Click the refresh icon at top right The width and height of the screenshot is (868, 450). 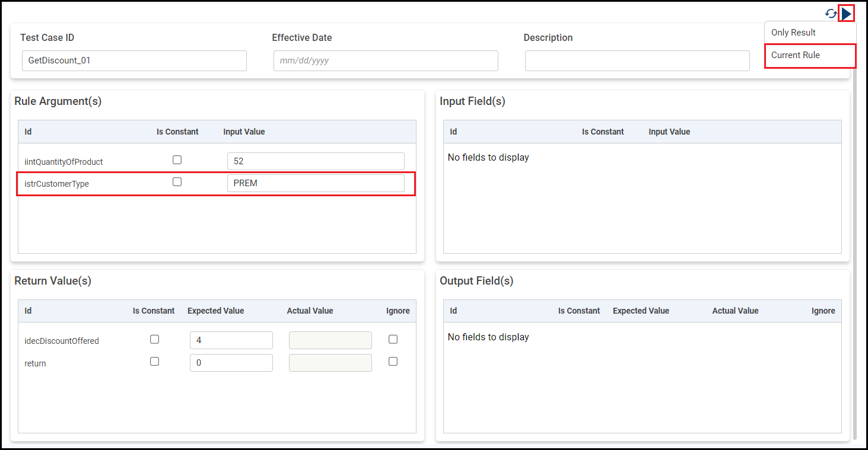point(831,13)
